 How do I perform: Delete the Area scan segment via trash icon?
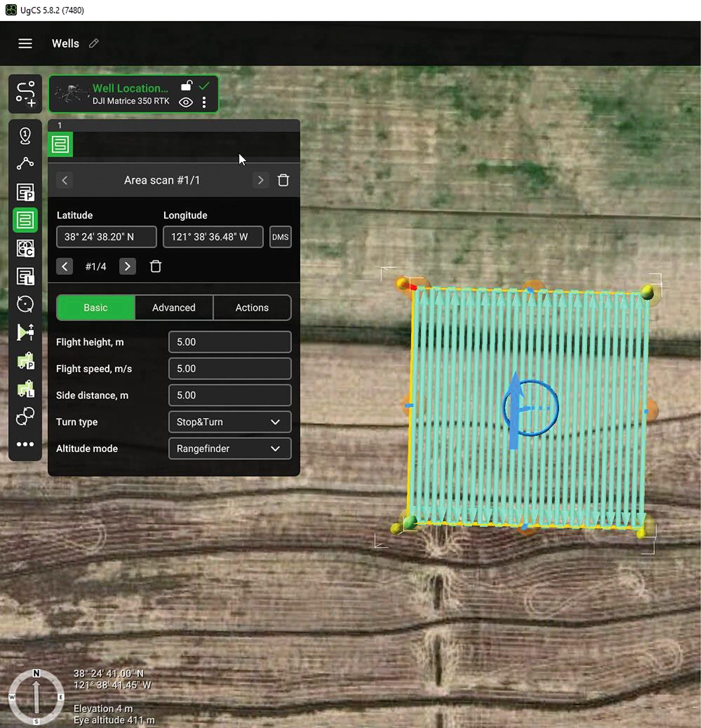(283, 180)
